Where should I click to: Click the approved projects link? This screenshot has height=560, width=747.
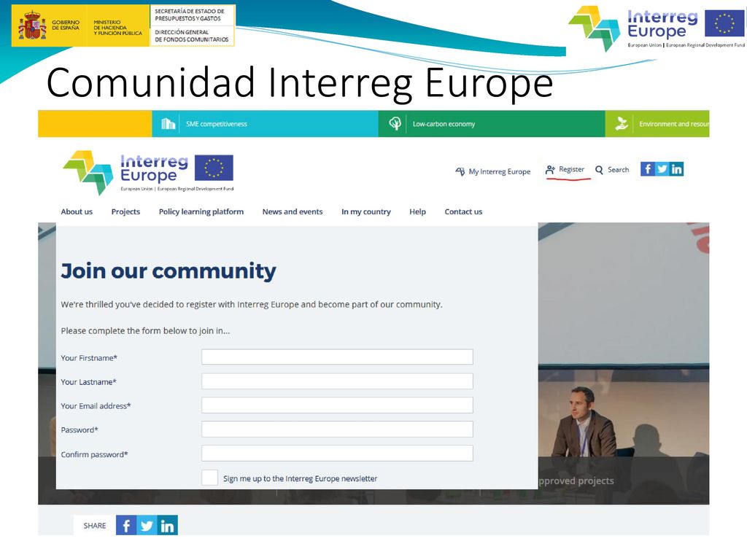coord(576,481)
